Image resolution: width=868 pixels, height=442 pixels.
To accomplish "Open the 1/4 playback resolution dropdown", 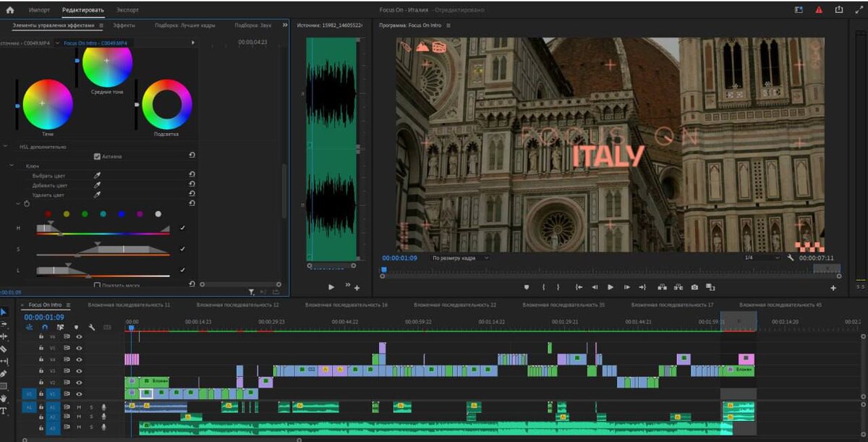I will click(x=762, y=258).
